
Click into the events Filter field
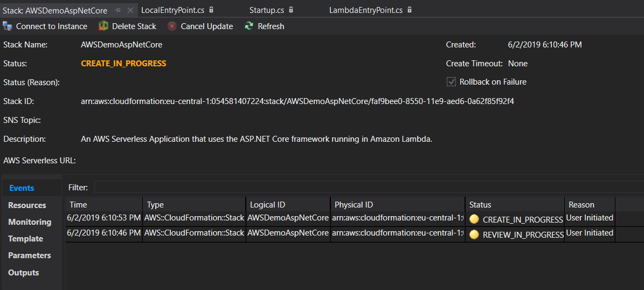(369, 187)
